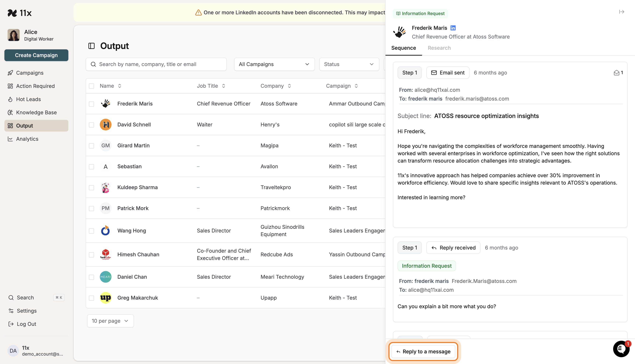This screenshot has height=364, width=635.
Task: Expand the Status filter dropdown
Action: (349, 64)
